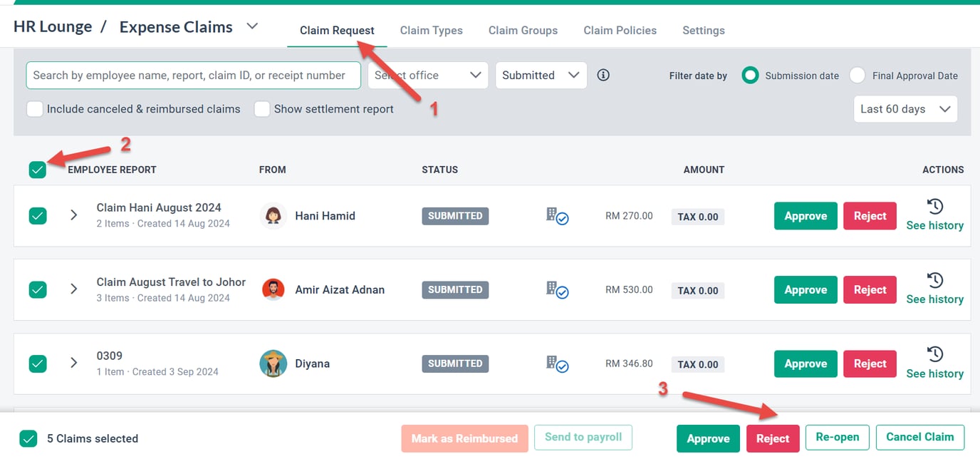Open the Claim Policies tab

coord(620,30)
